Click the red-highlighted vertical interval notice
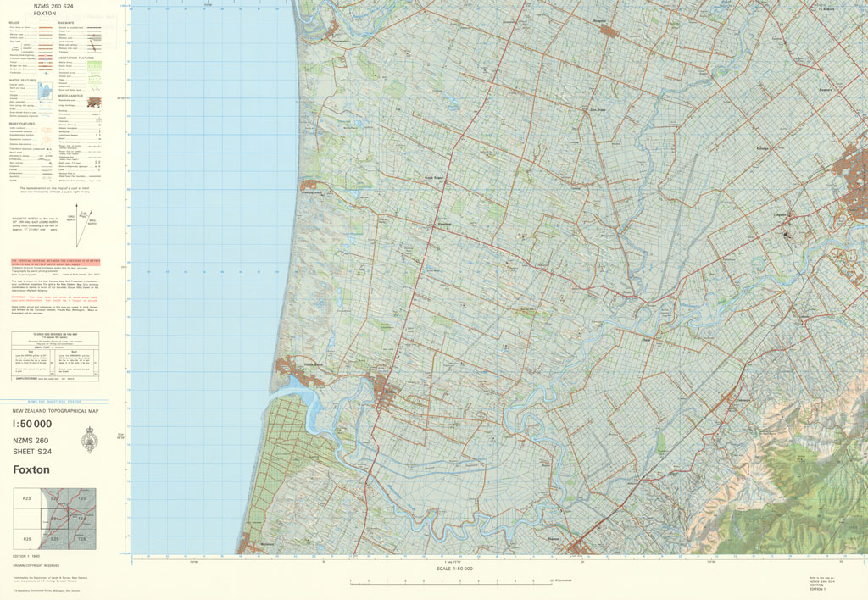 [x=54, y=263]
